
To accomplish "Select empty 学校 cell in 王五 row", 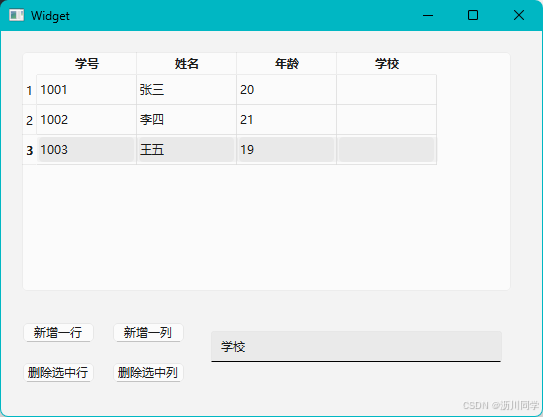I will 387,150.
